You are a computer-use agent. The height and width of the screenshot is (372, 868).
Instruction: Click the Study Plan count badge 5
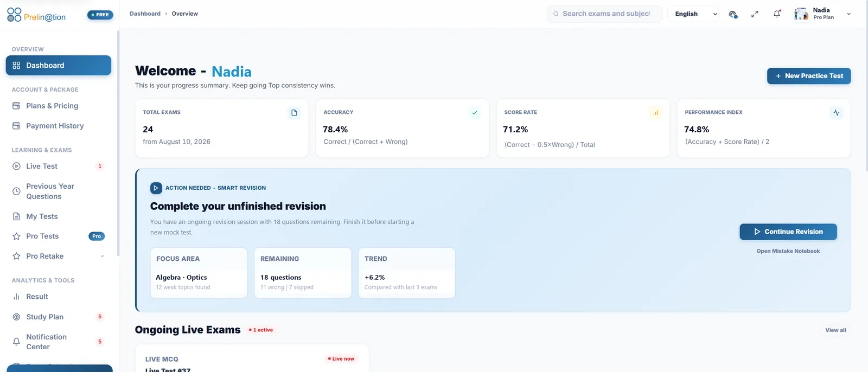[100, 317]
